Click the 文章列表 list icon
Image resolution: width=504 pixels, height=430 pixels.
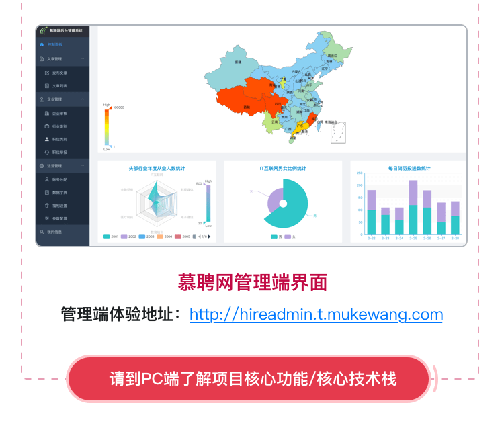[47, 86]
